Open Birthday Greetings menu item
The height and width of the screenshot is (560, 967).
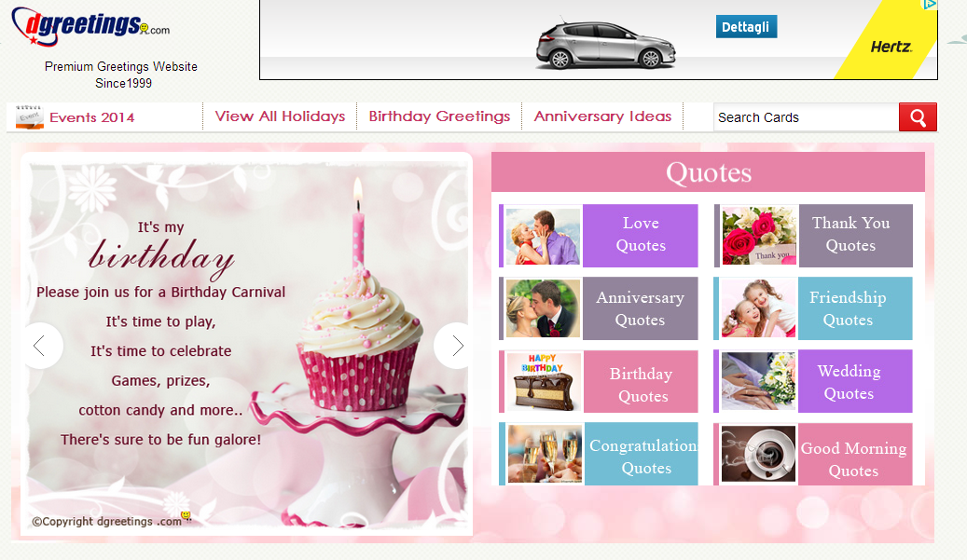pyautogui.click(x=439, y=116)
